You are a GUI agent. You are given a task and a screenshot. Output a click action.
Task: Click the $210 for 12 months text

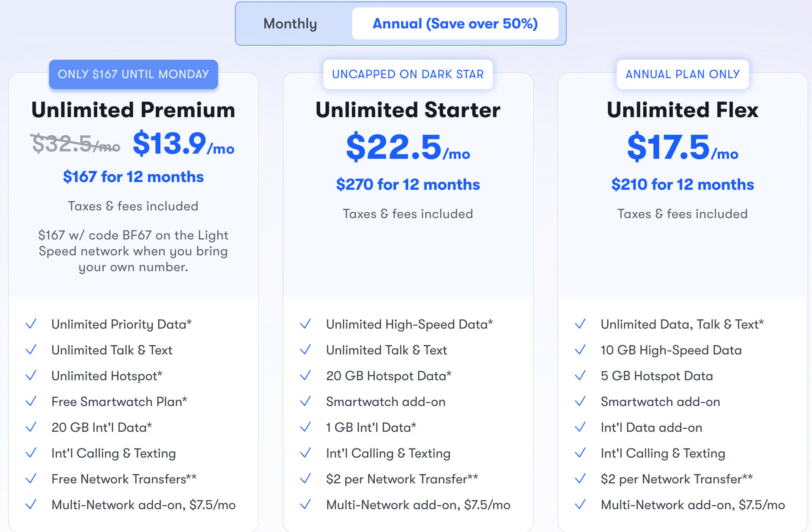click(683, 184)
